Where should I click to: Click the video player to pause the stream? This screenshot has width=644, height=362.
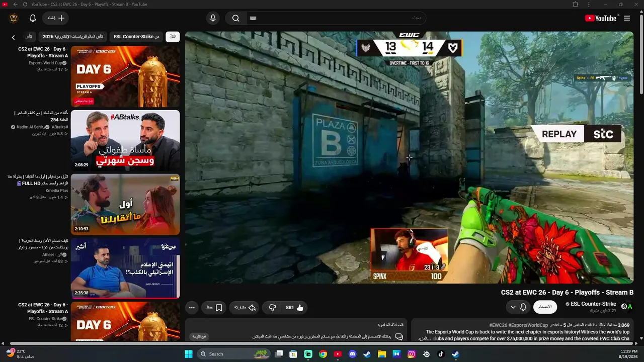point(409,157)
